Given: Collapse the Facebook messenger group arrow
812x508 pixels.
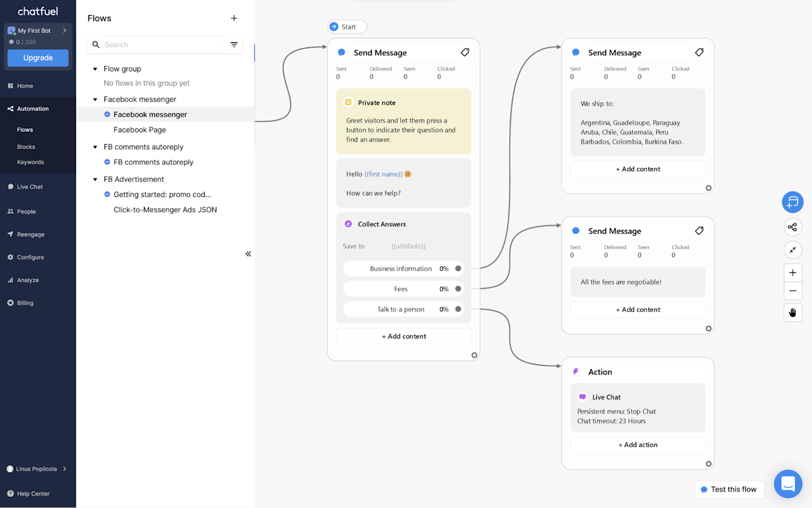Looking at the screenshot, I should pos(95,99).
